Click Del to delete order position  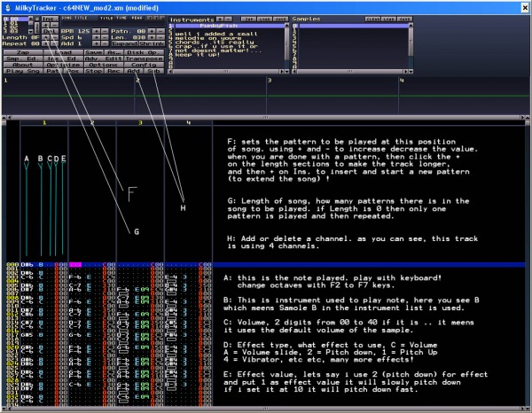(x=50, y=31)
